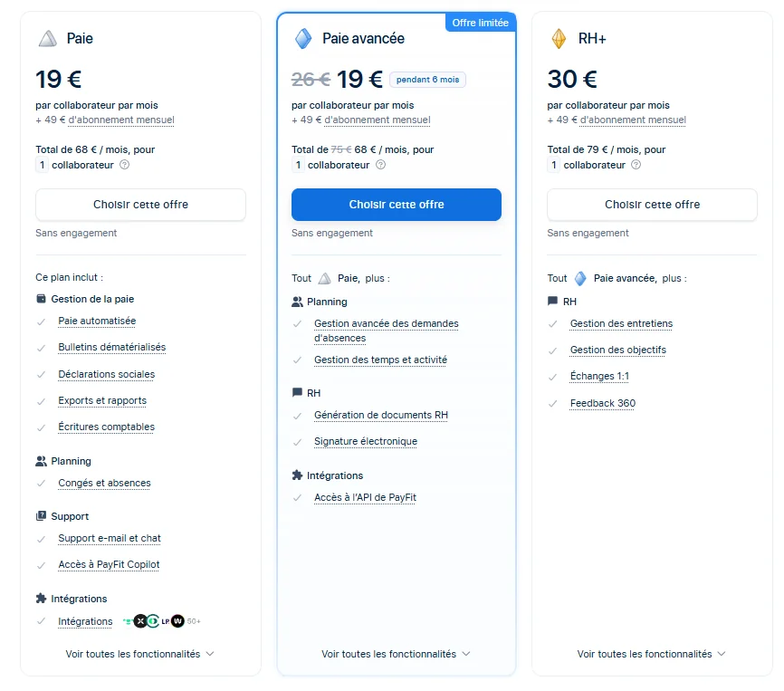Click the blue gem Paie avancée icon
784x691 pixels.
(x=303, y=39)
